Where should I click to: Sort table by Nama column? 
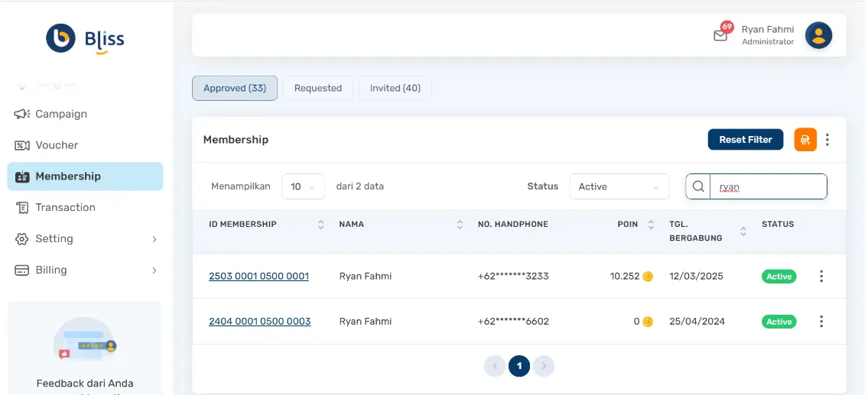tap(460, 225)
